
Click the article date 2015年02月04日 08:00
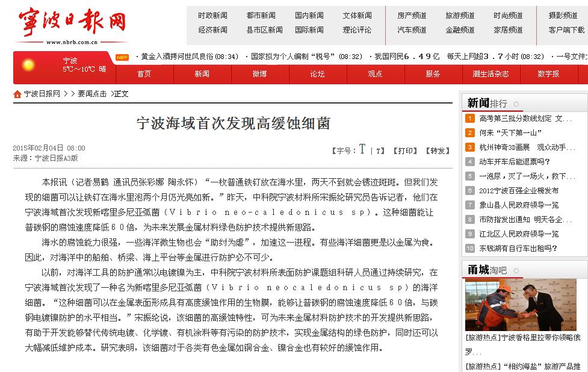(x=49, y=148)
